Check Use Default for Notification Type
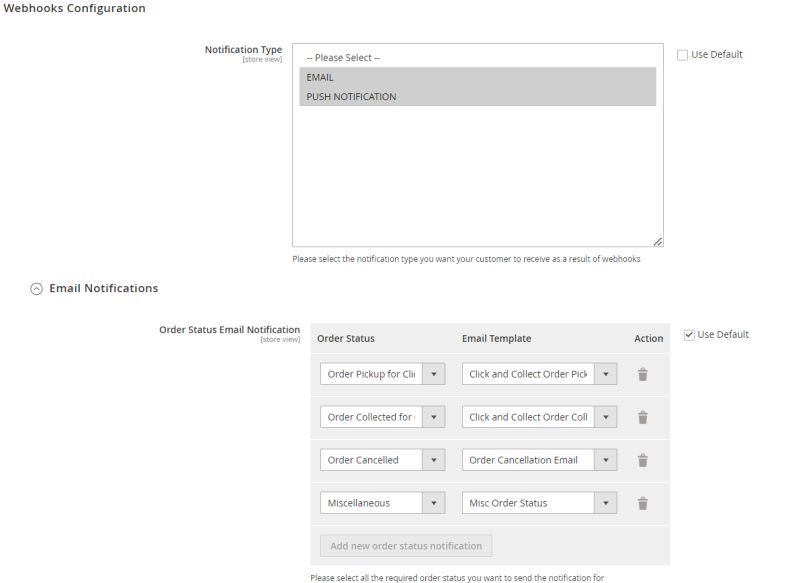 (682, 55)
